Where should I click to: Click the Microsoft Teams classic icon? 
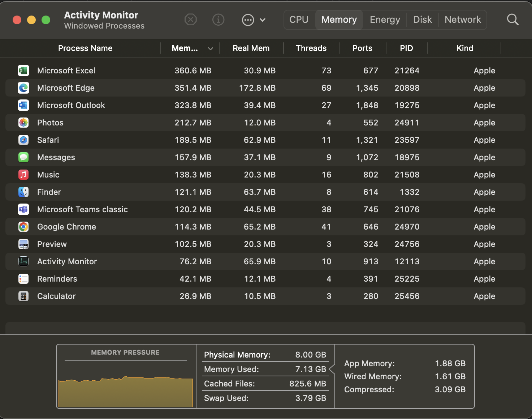click(x=23, y=209)
